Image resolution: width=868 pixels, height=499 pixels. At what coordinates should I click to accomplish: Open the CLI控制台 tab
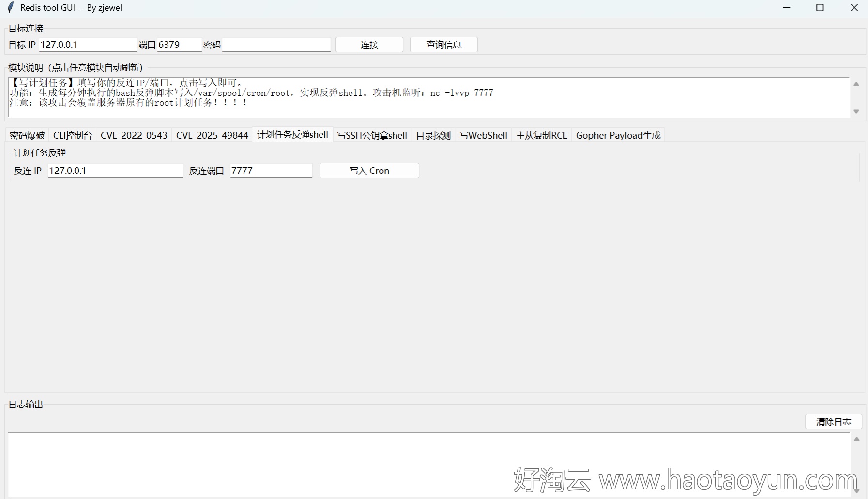(73, 135)
